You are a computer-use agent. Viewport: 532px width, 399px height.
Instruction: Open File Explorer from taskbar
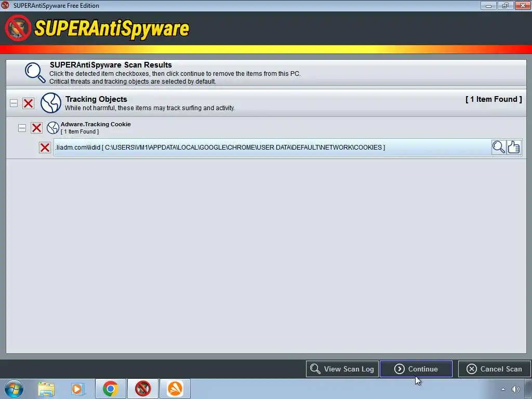tap(46, 389)
